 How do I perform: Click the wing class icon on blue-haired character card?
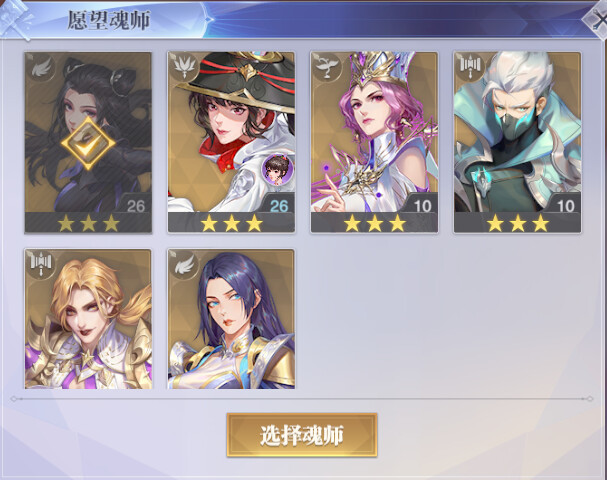tap(184, 265)
